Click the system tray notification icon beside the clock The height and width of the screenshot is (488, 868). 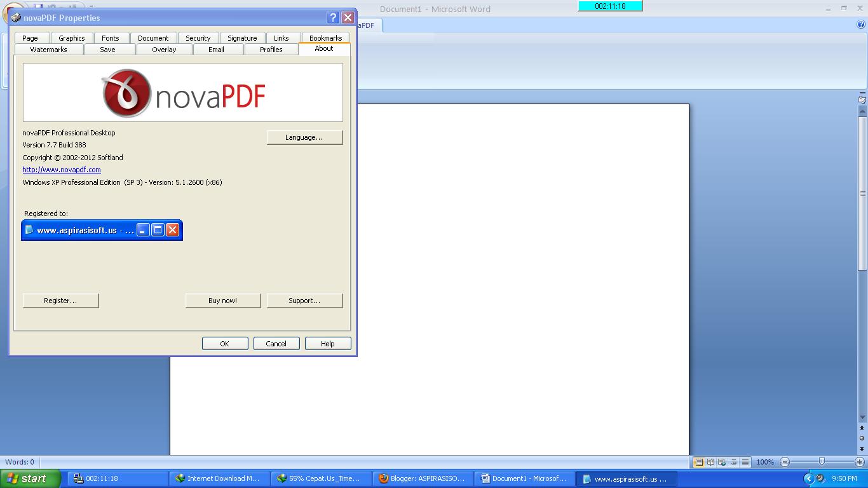(x=821, y=478)
